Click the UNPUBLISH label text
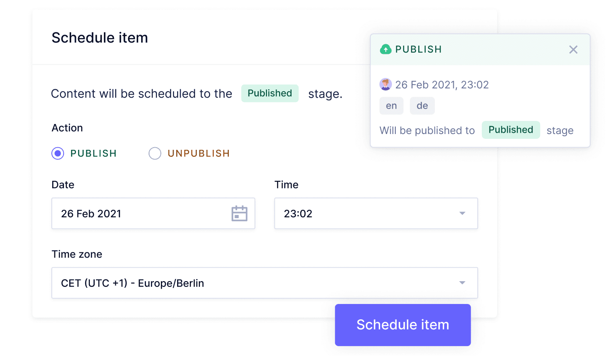Viewport: 608px width, 364px height. tap(199, 153)
